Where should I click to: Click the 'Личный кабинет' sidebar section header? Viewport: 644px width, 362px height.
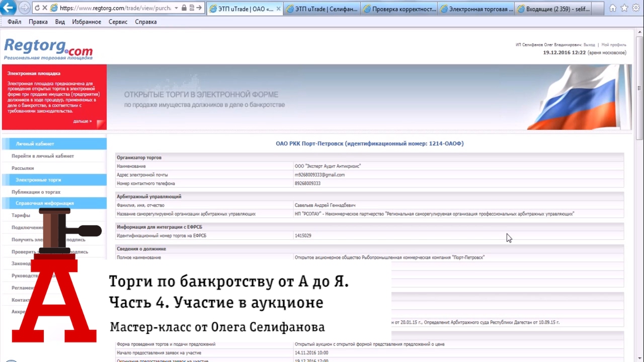pos(54,144)
